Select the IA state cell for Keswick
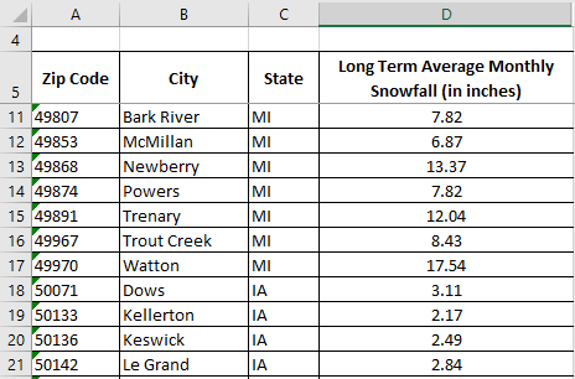The height and width of the screenshot is (379, 575). [x=283, y=339]
